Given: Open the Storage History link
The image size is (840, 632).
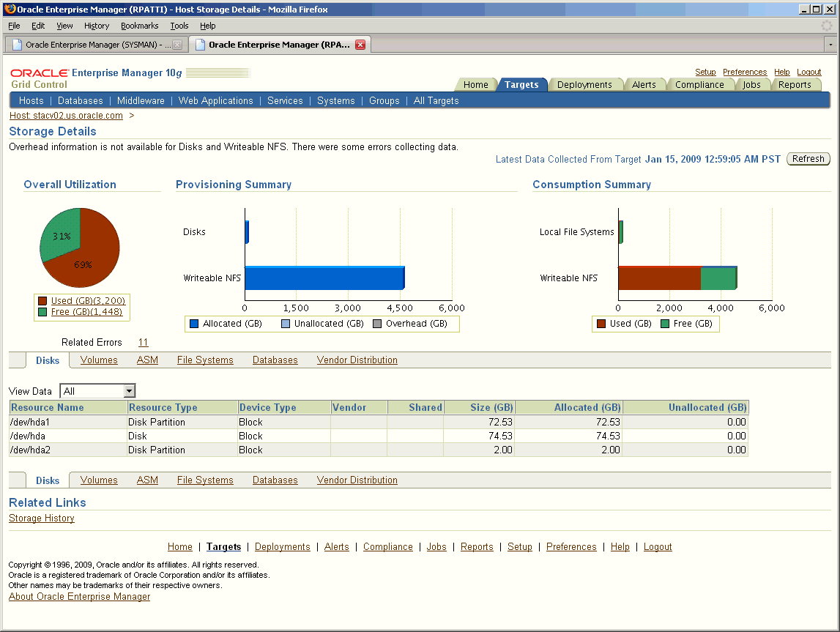Looking at the screenshot, I should [x=41, y=518].
